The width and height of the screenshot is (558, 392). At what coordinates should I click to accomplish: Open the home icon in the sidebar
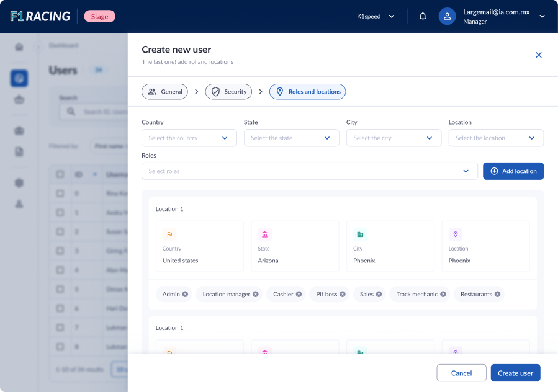click(x=19, y=47)
